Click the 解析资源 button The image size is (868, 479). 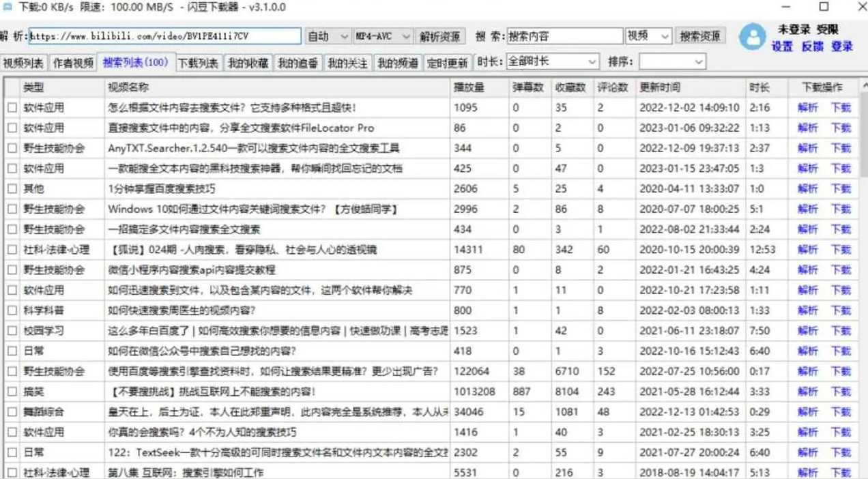440,36
